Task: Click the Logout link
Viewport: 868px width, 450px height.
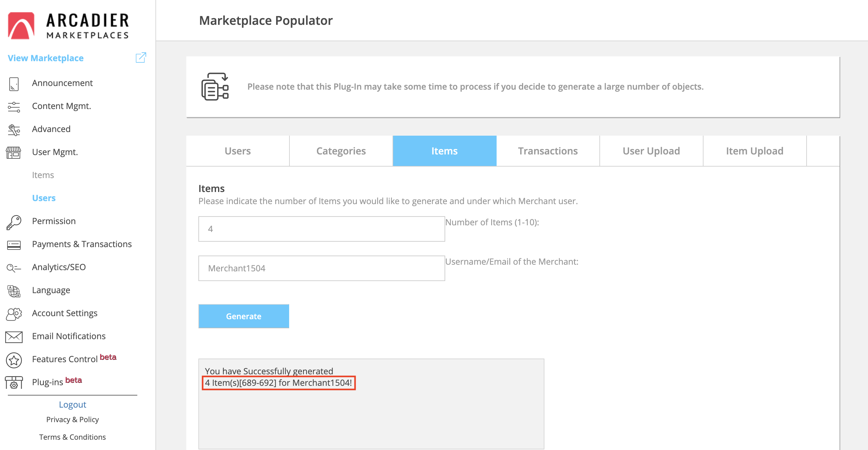Action: (73, 404)
